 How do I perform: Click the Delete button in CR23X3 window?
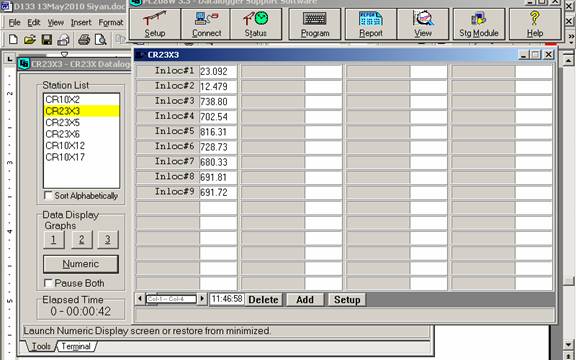pos(263,300)
